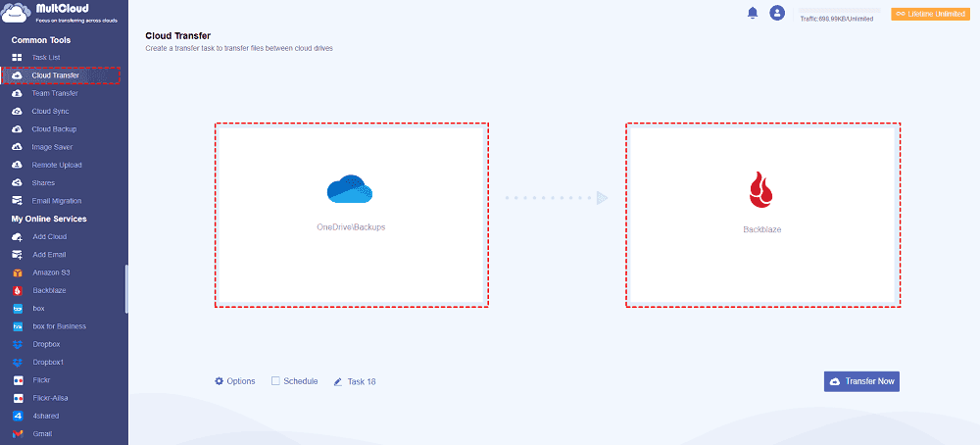Click the Cloud Backup icon

[x=18, y=129]
